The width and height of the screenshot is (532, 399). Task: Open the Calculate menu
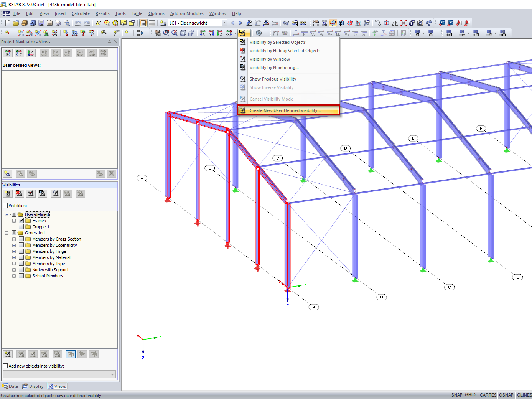[x=81, y=13]
